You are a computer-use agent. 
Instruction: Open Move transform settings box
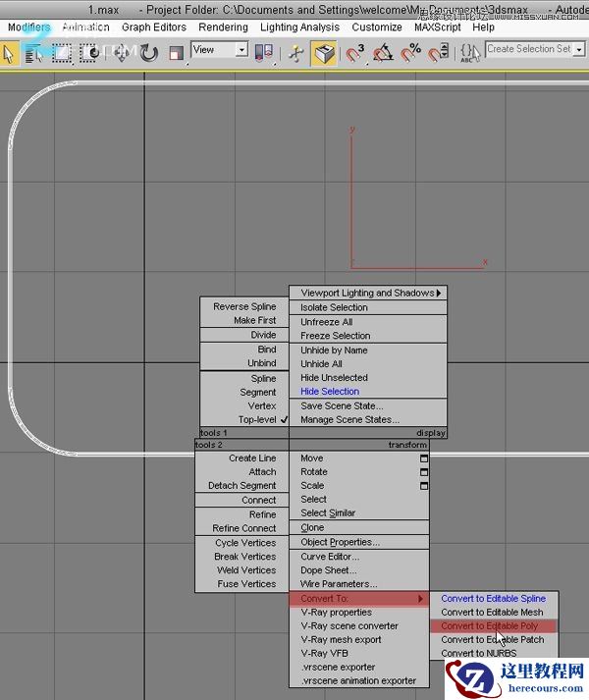tap(424, 458)
